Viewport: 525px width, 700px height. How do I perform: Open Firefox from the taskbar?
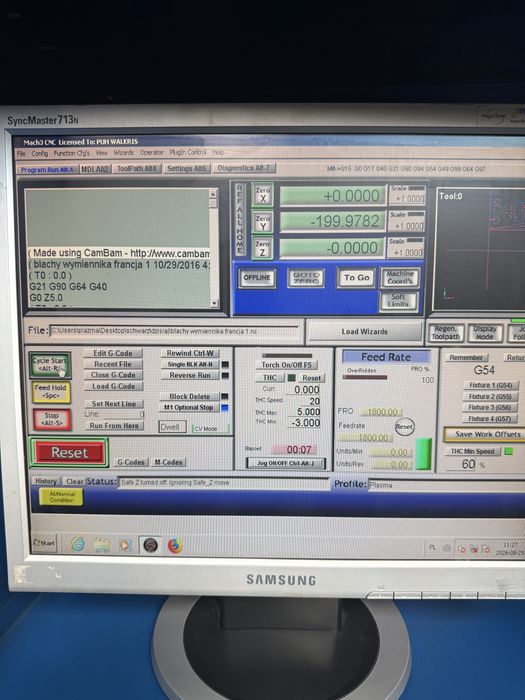[x=175, y=546]
